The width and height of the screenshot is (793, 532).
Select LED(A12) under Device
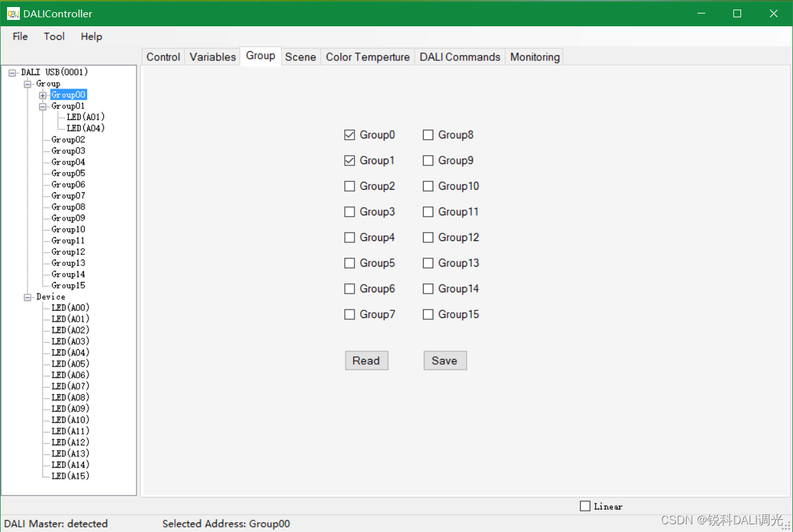tap(71, 443)
